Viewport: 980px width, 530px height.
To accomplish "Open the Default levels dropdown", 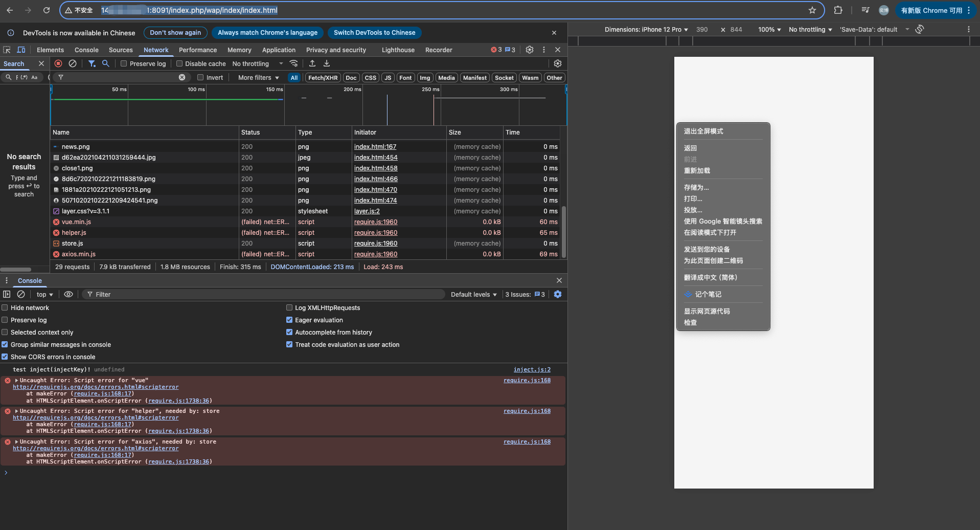I will [473, 295].
